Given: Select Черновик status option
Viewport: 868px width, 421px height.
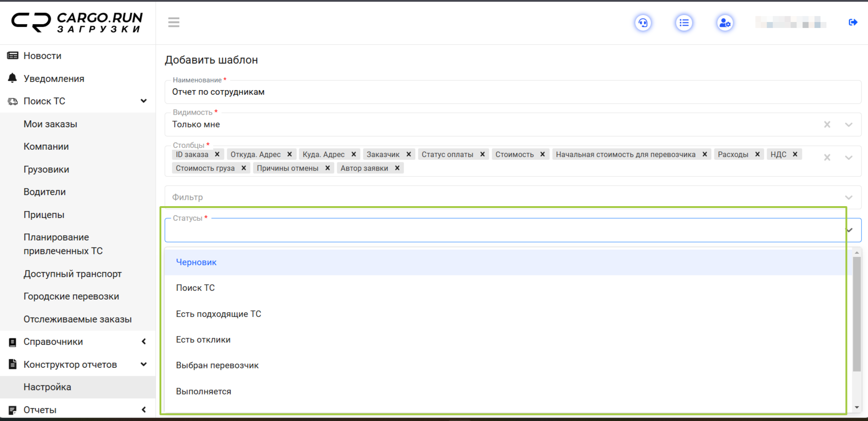Looking at the screenshot, I should [x=508, y=262].
